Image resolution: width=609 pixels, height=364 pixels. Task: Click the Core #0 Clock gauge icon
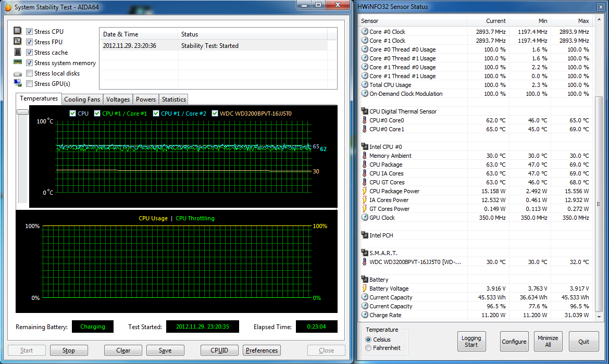(x=364, y=32)
